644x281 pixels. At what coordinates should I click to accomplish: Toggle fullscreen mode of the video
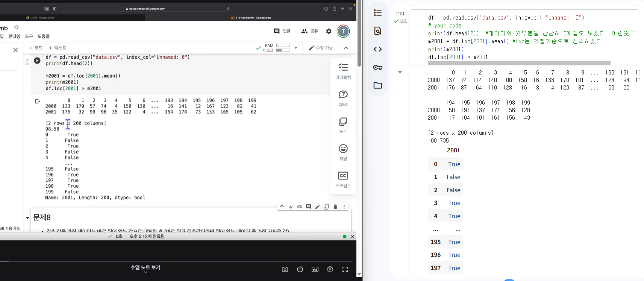[x=345, y=269]
